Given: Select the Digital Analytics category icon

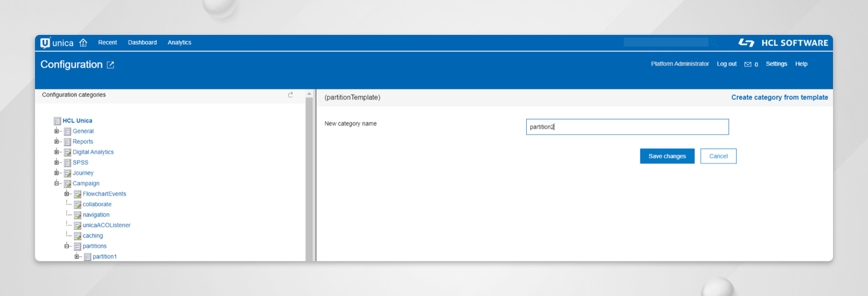Looking at the screenshot, I should pyautogui.click(x=67, y=153).
